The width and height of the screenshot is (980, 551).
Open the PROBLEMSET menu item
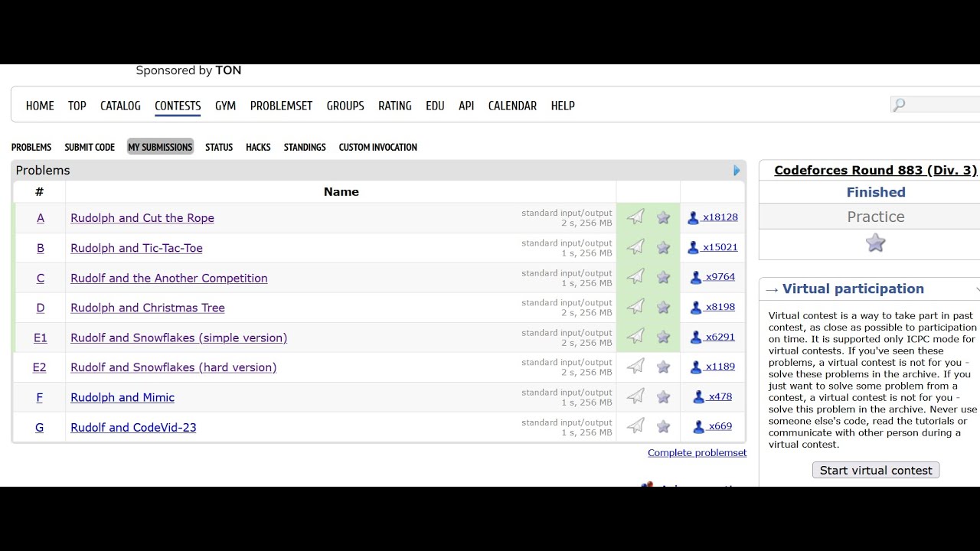coord(281,106)
